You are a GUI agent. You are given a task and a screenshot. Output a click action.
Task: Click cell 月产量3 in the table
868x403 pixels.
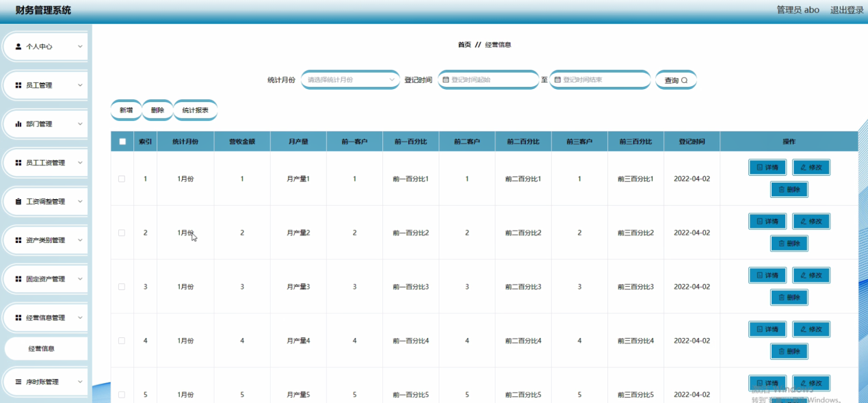[298, 287]
